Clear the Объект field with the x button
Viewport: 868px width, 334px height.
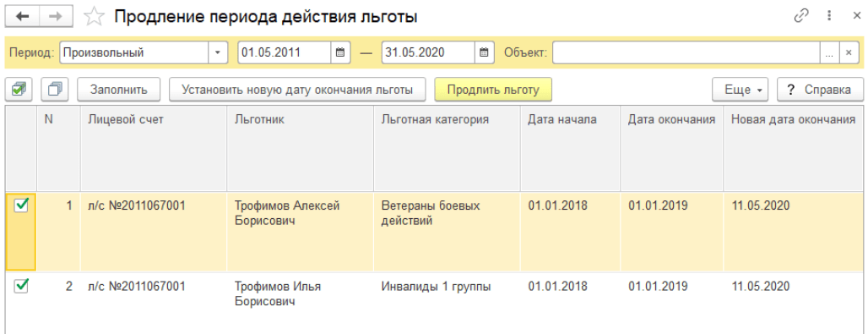point(849,53)
